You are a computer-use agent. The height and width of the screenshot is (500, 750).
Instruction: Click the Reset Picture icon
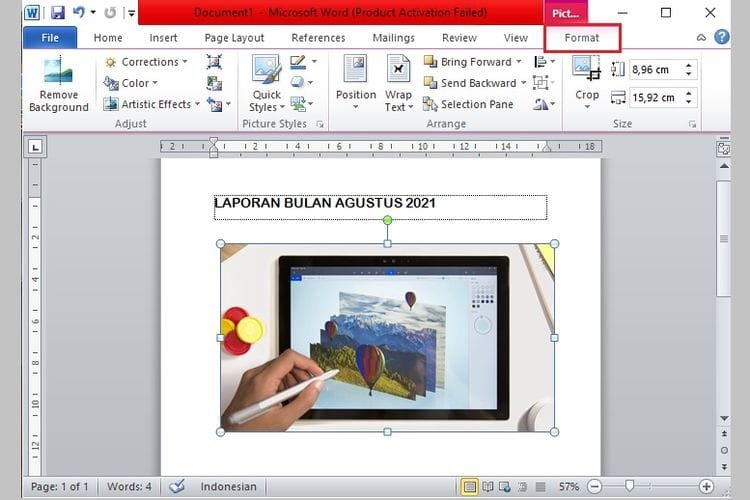214,104
